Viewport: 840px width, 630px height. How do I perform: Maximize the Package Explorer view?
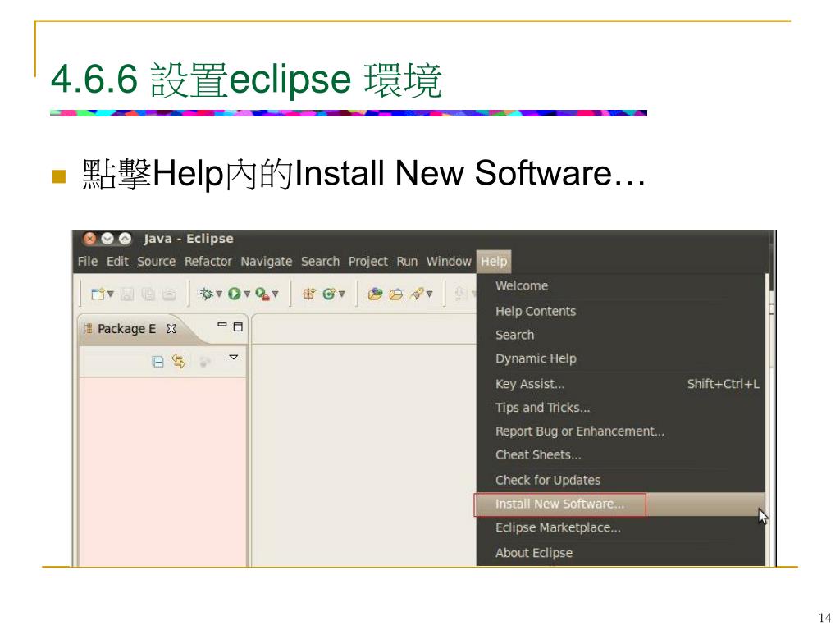(x=238, y=326)
